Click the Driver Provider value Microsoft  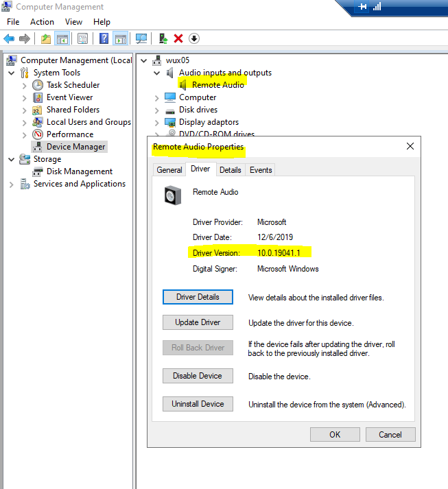click(272, 222)
